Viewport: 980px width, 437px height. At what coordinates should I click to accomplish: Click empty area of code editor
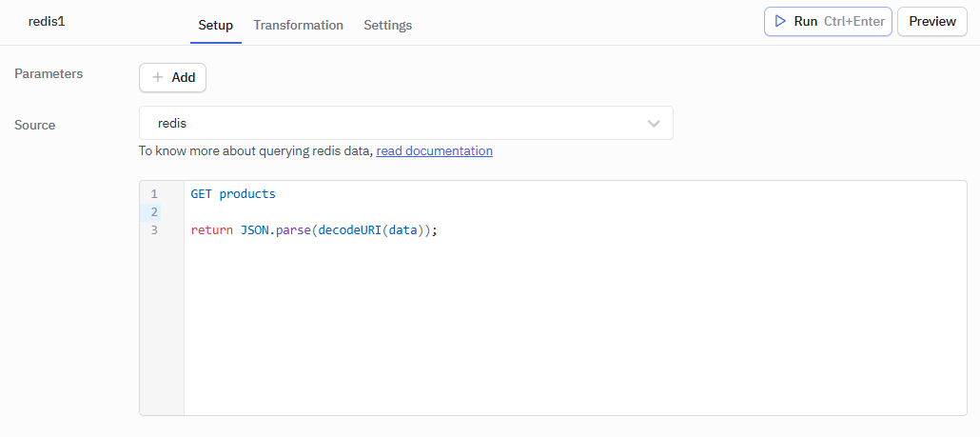point(571,333)
